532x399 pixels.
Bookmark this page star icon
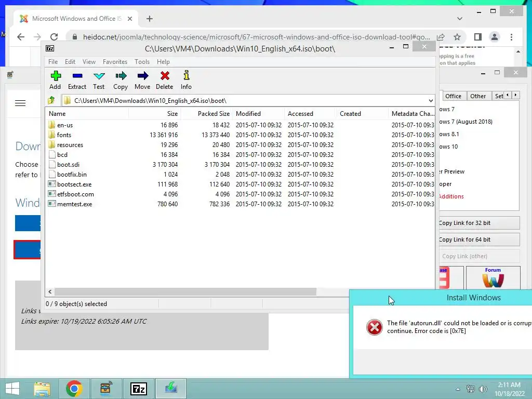[x=457, y=37]
